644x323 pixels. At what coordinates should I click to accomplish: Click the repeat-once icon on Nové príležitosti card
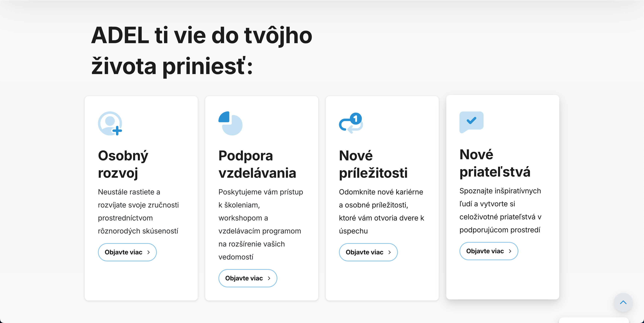[351, 123]
